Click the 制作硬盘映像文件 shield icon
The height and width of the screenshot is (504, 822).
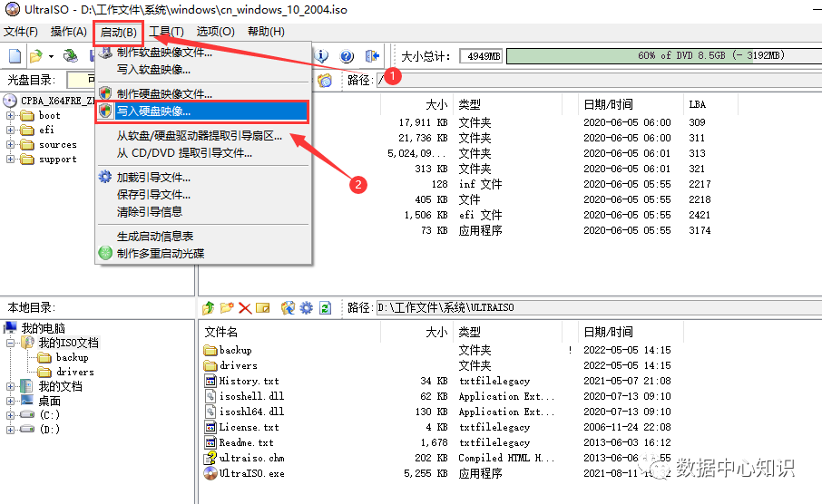(x=105, y=93)
